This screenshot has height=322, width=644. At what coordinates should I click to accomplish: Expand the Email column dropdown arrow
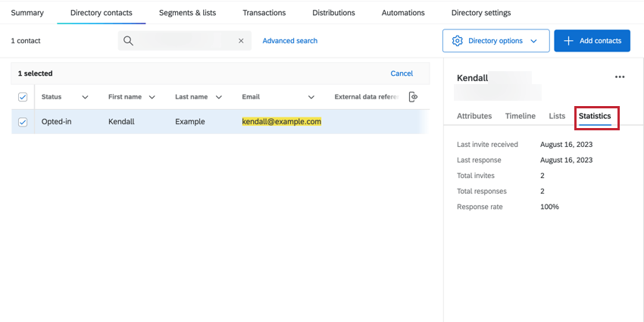coord(311,97)
